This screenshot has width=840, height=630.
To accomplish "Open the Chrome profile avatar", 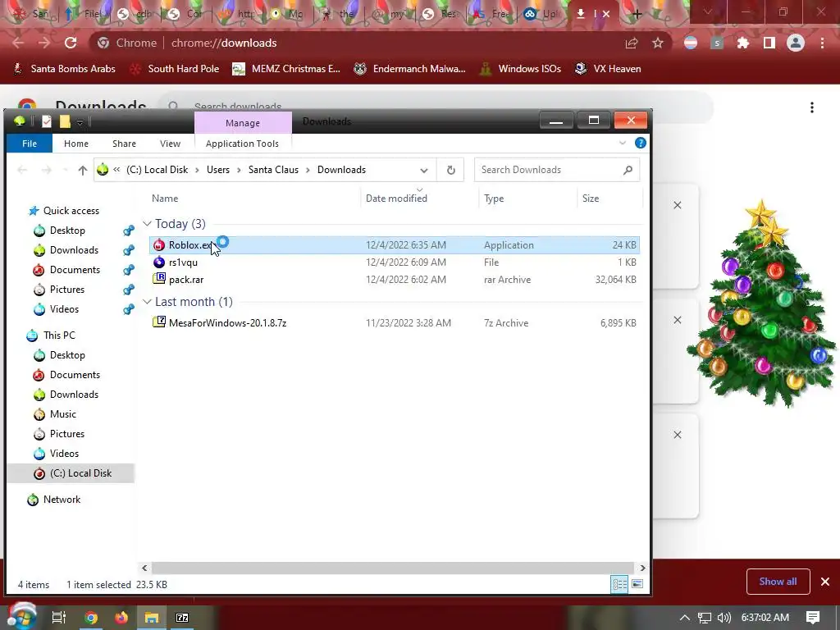I will click(x=796, y=43).
